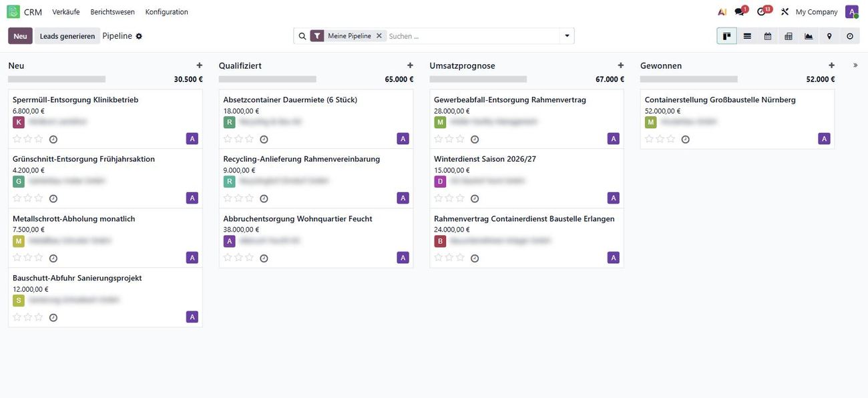
Task: Click the Neu button
Action: tap(20, 36)
